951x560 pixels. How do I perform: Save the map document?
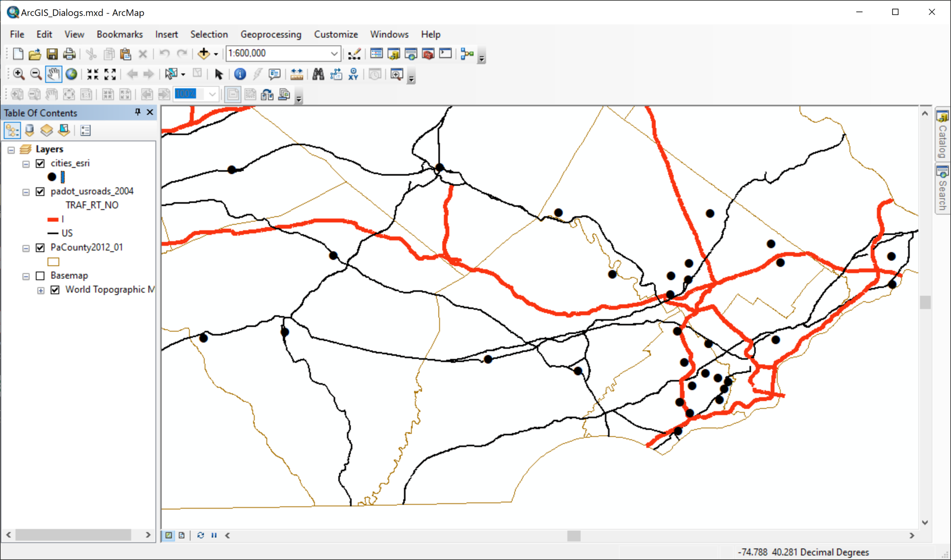[52, 53]
